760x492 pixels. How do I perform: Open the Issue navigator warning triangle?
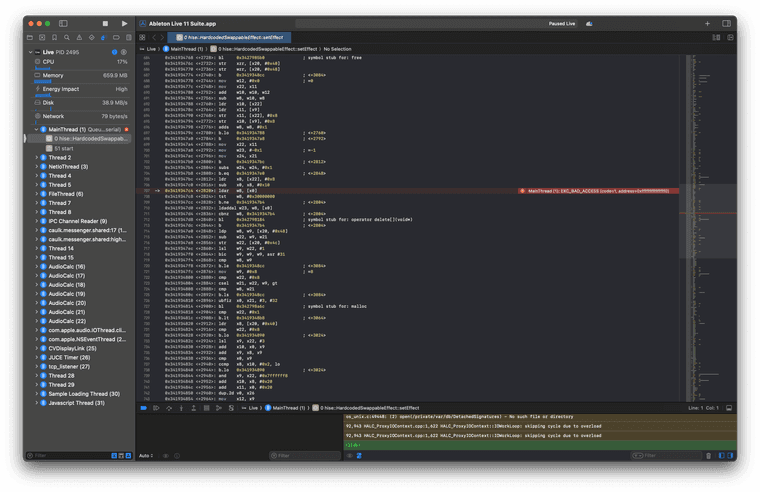tap(79, 37)
